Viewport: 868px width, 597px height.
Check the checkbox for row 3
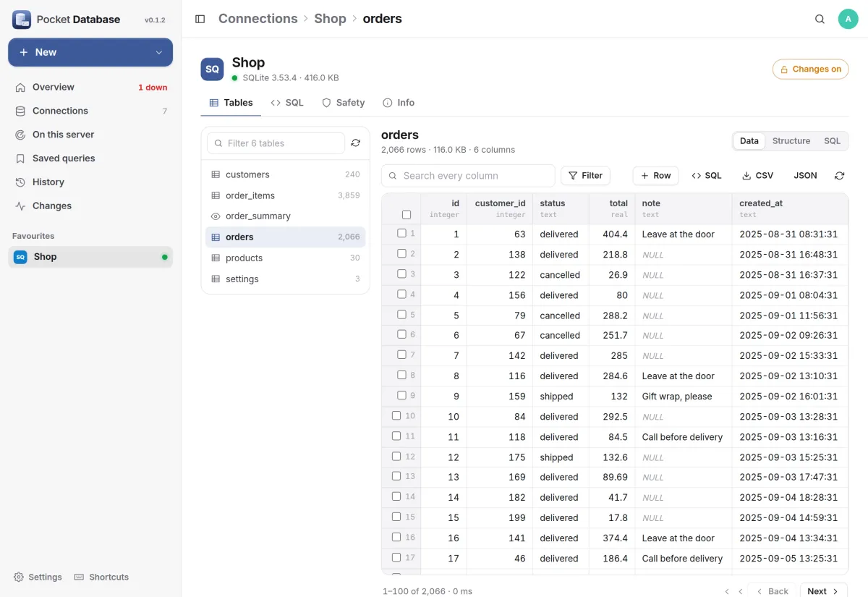pyautogui.click(x=402, y=274)
